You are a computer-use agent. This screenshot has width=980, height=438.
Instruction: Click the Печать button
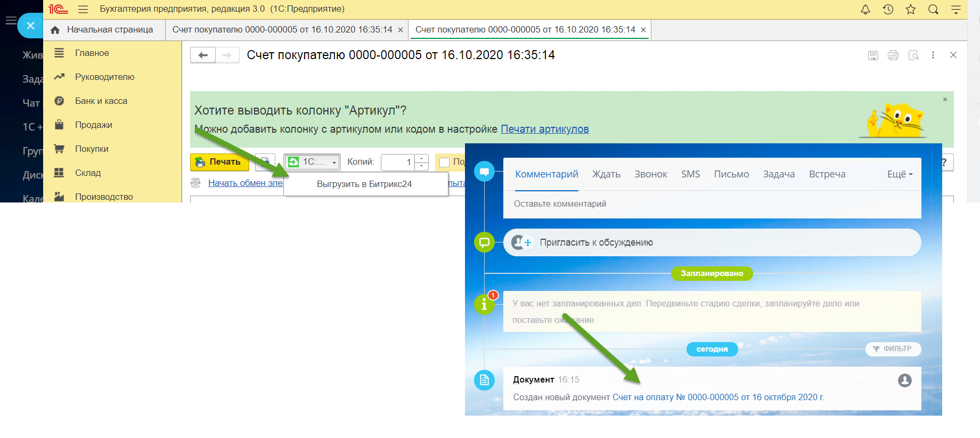[x=219, y=162]
